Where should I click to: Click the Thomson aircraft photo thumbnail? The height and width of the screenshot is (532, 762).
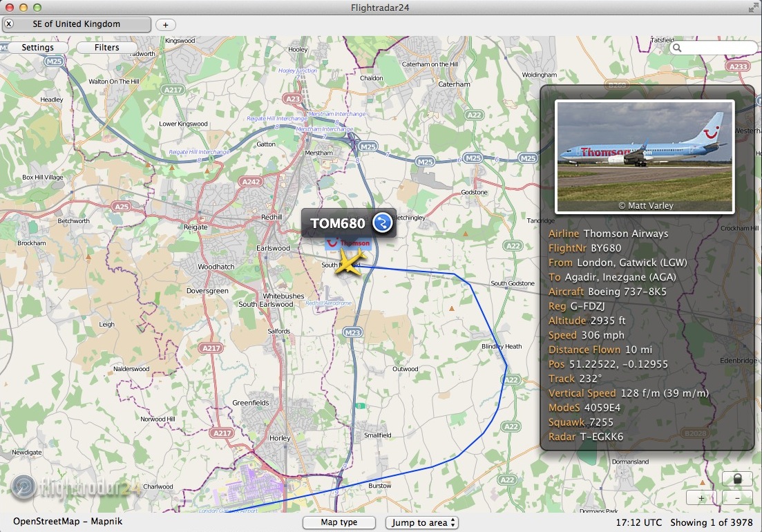[x=645, y=156]
